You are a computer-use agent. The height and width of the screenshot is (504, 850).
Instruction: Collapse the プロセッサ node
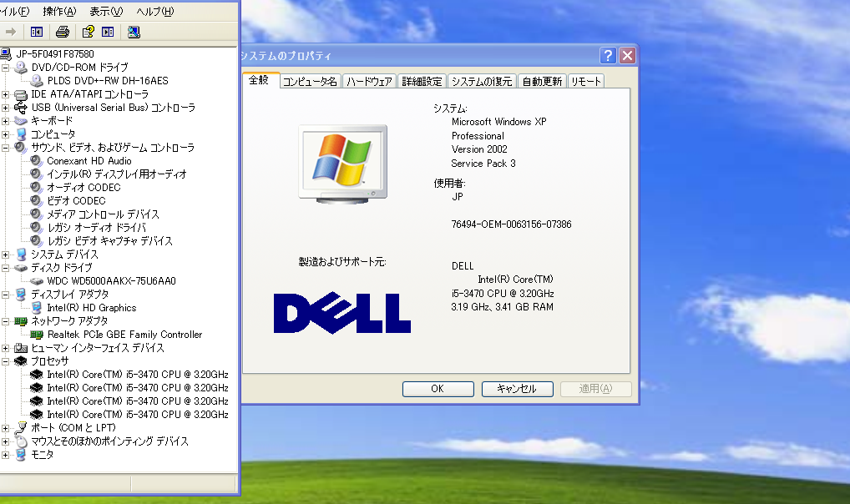click(5, 361)
